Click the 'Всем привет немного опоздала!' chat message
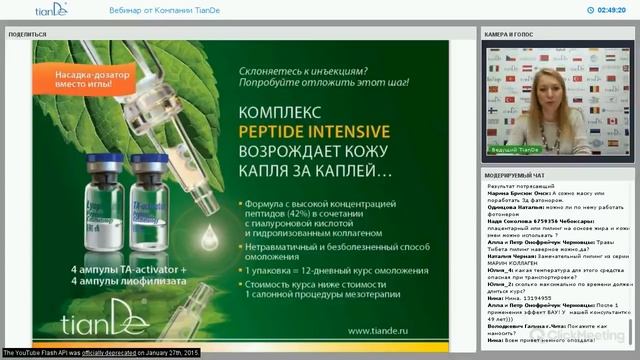Image resolution: width=640 pixels, height=360 pixels. point(541,340)
